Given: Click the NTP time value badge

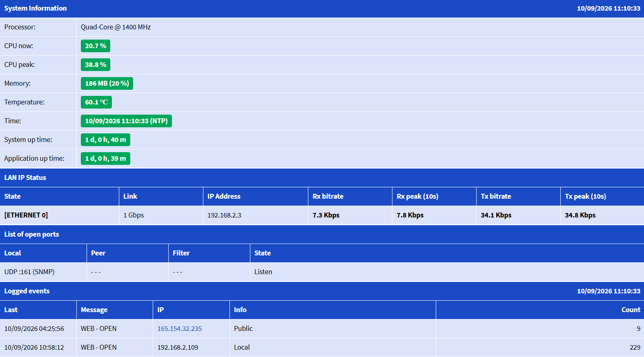Looking at the screenshot, I should (126, 121).
